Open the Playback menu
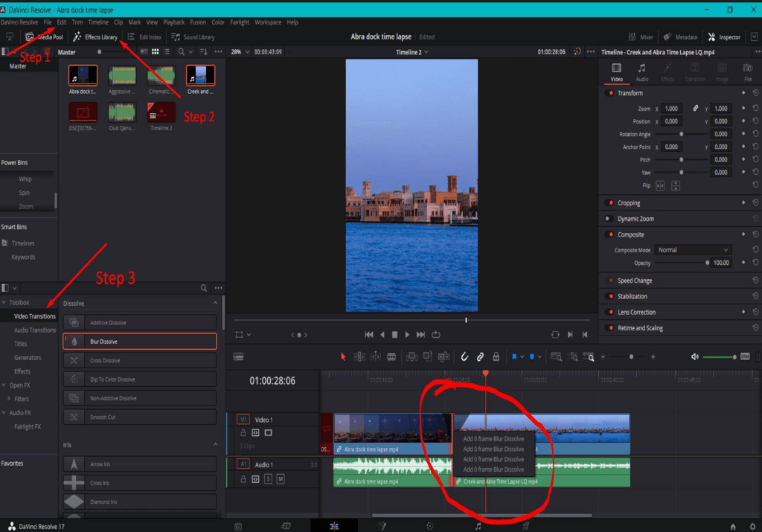This screenshot has height=532, width=762. pos(173,22)
